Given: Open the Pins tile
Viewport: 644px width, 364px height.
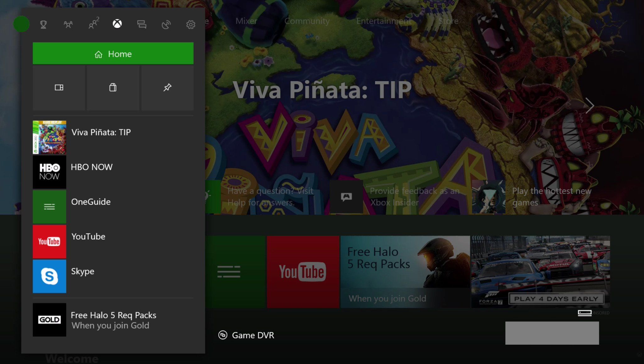Looking at the screenshot, I should pos(167,88).
